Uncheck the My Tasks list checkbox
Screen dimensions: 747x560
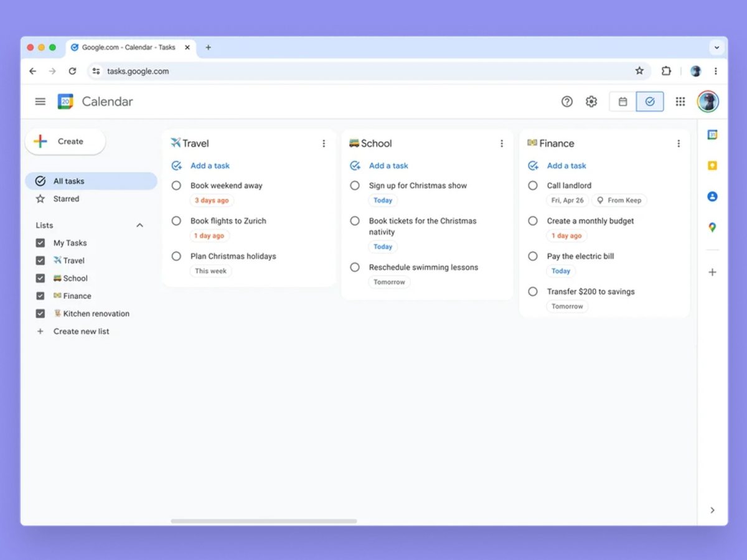pyautogui.click(x=40, y=243)
